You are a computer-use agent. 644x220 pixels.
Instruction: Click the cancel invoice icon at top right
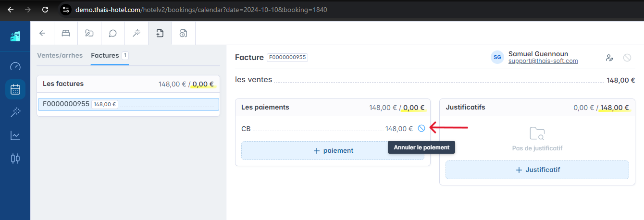pos(627,58)
